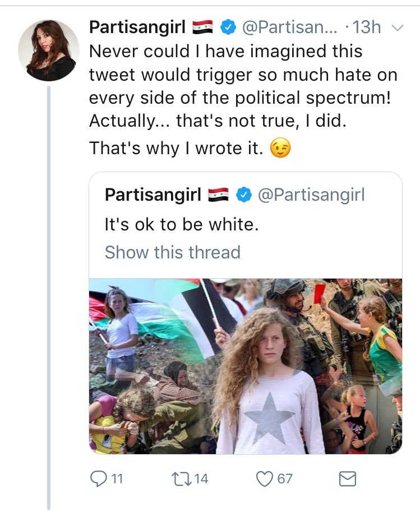Click the quoted tweet's Partisangirl name
Screen dimensions: 420x513
tap(153, 195)
